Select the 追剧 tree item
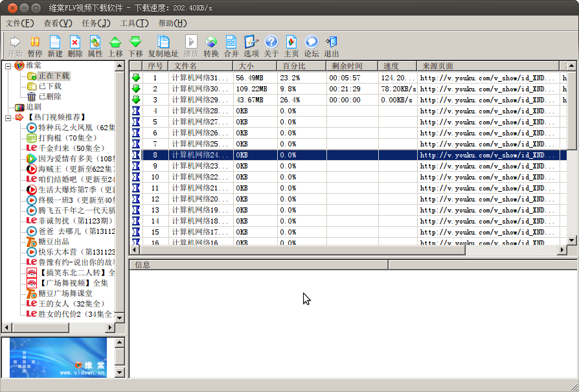579x392 pixels. click(34, 107)
